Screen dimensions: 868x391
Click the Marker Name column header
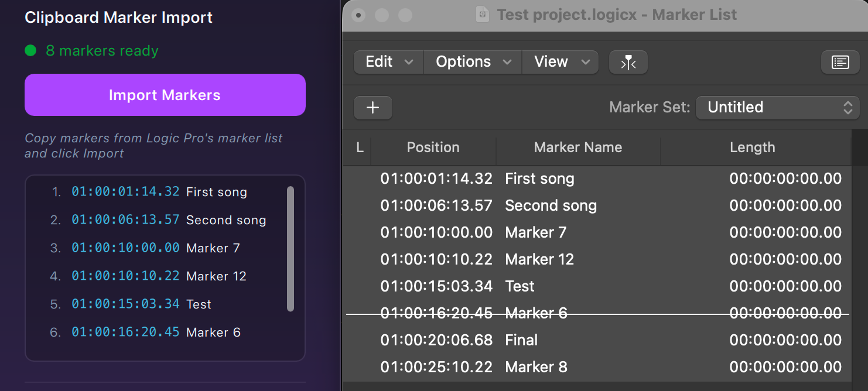click(578, 148)
